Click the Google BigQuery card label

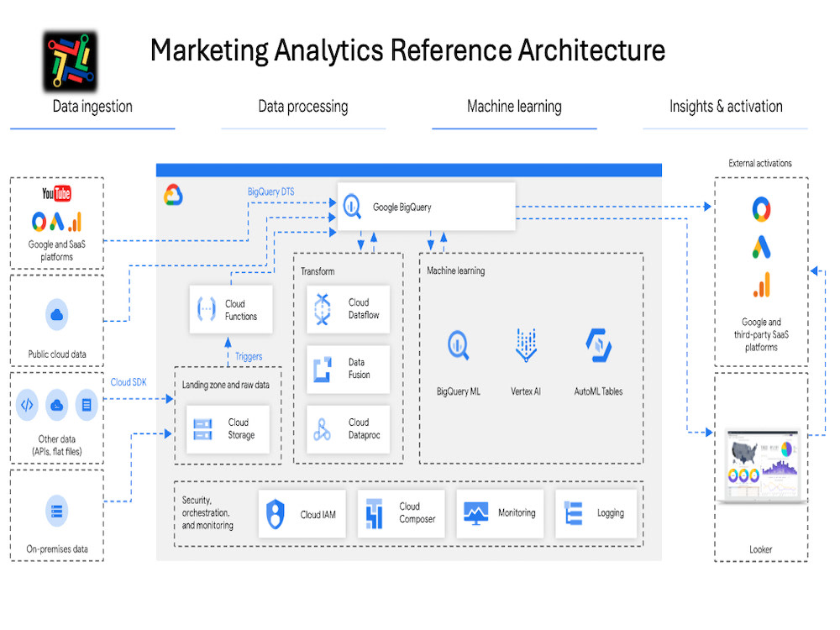pyautogui.click(x=402, y=207)
